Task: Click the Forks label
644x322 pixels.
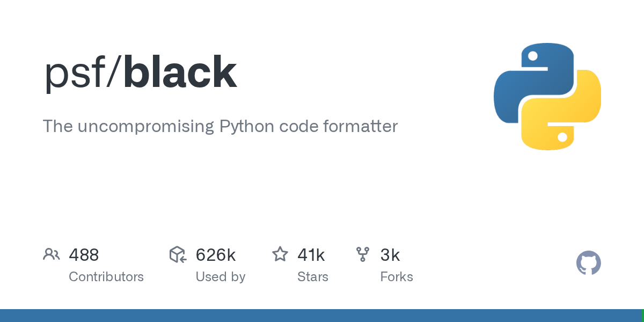Action: 397,277
